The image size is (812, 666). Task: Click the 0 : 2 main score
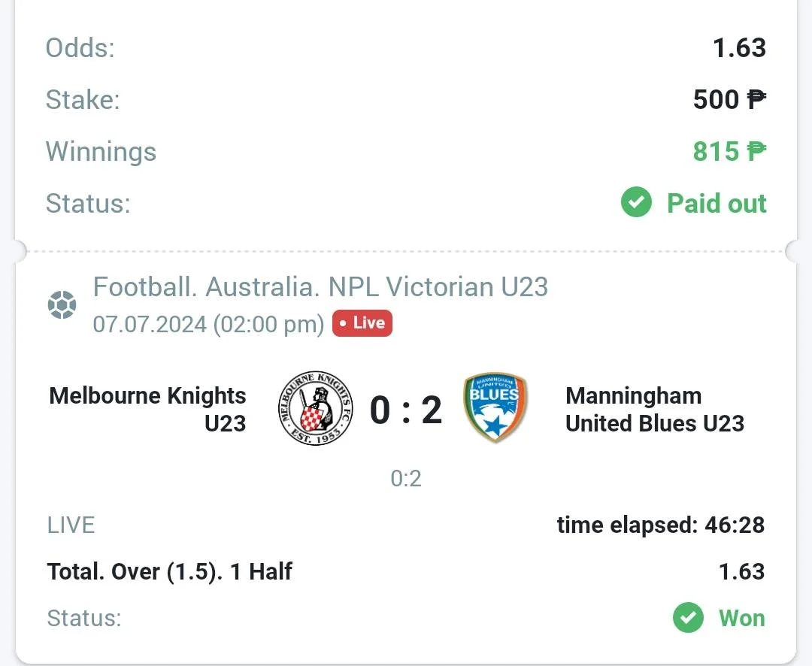click(x=406, y=410)
